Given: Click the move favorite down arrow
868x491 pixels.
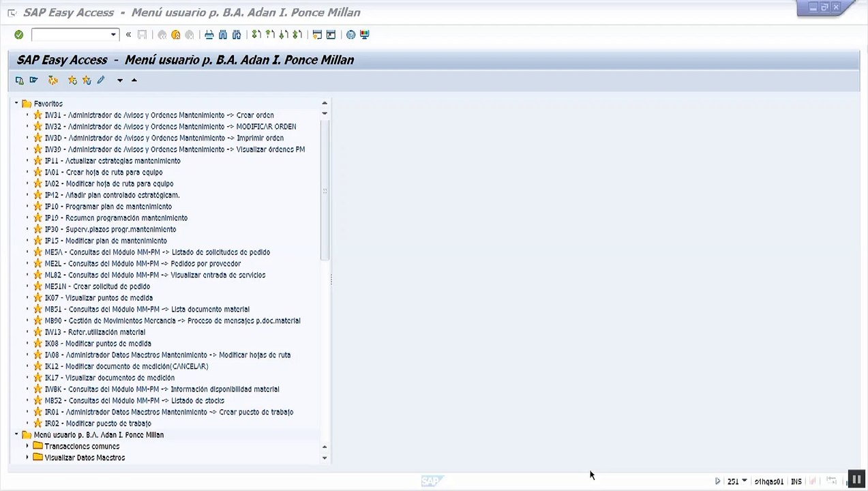Looking at the screenshot, I should tap(120, 80).
